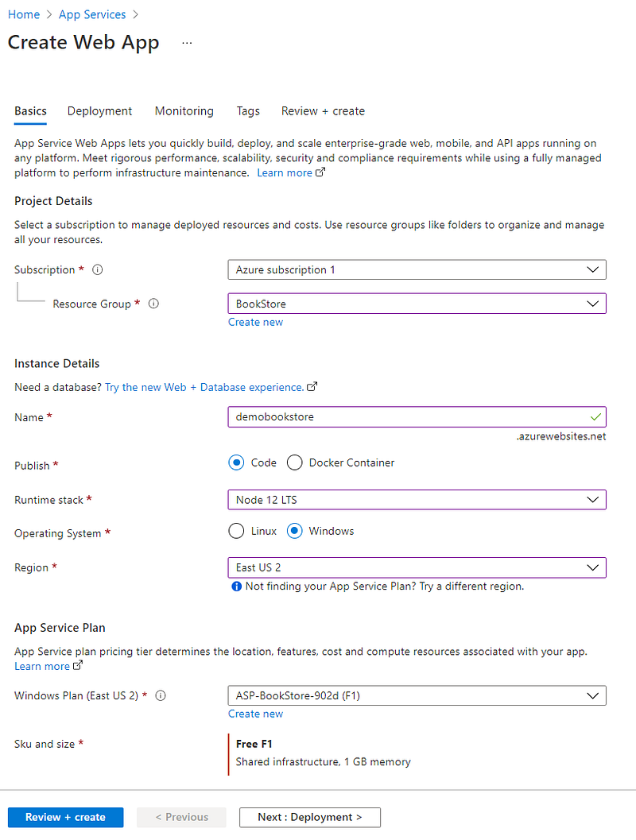Image resolution: width=636 pixels, height=840 pixels.
Task: Click the App Service Plan heading
Action: [60, 627]
